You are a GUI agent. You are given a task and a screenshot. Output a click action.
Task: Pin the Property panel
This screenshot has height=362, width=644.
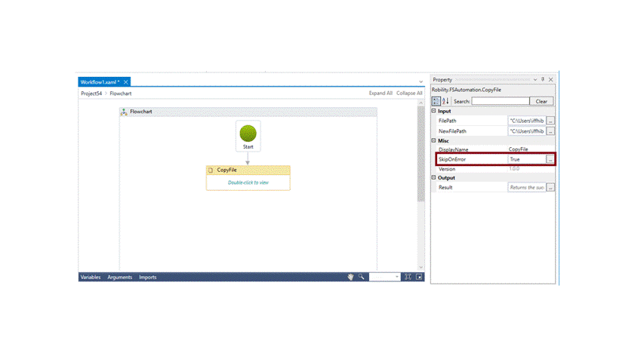(543, 79)
